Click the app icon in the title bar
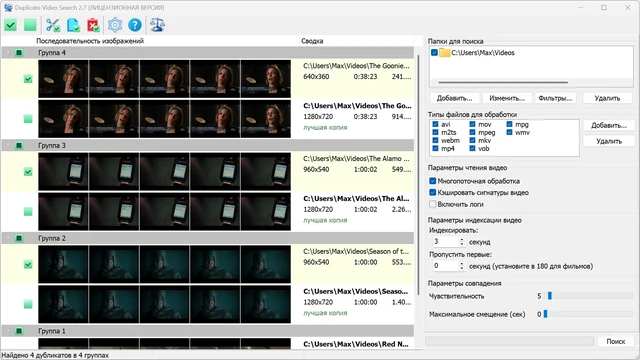The width and height of the screenshot is (640, 360). pyautogui.click(x=8, y=7)
